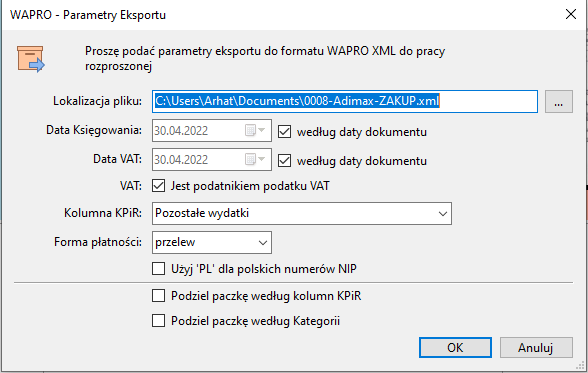
Task: Browse for file with ellipsis button
Action: [559, 101]
